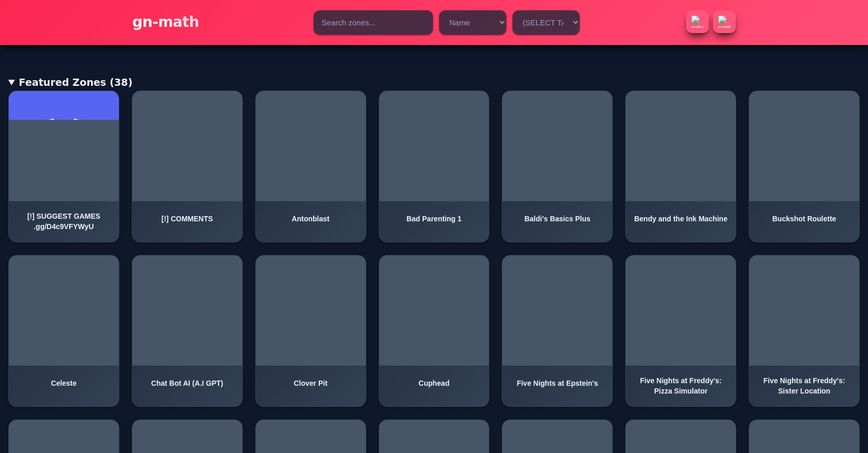The image size is (868, 453).
Task: Select the Clover Pit zone
Action: [311, 331]
